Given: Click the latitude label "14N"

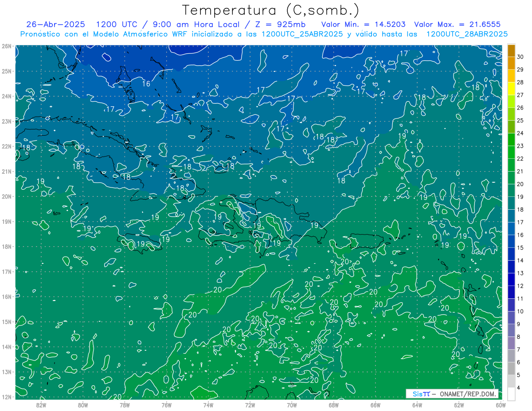Looking at the screenshot, I should point(7,347).
